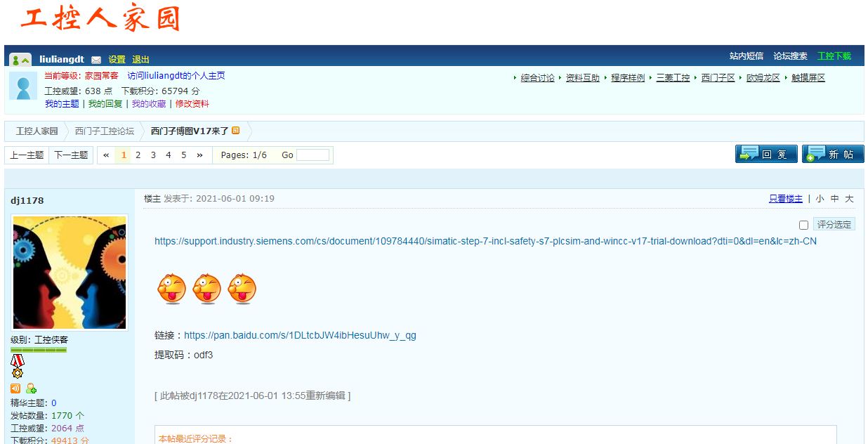Set font size to 小
This screenshot has width=868, height=444.
pos(820,199)
